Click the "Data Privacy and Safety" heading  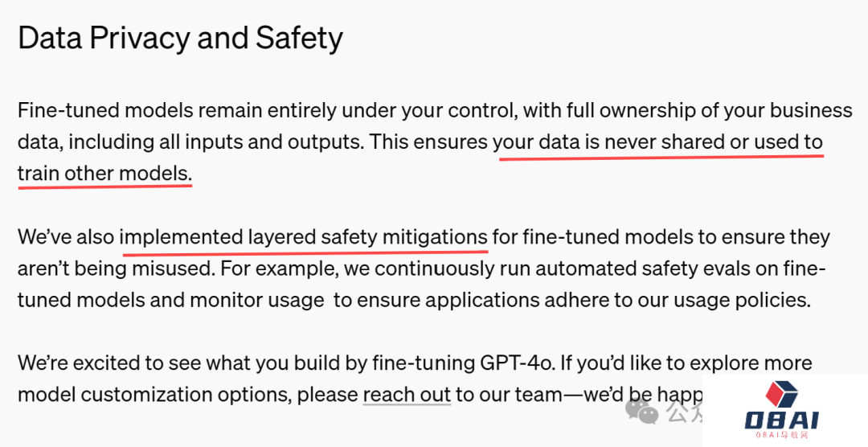(x=180, y=38)
